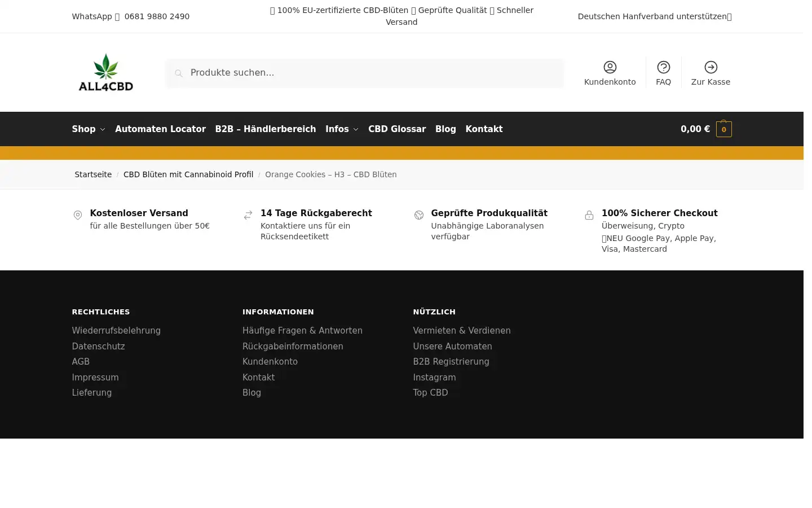Click the Geprüfte Produkqualität heading
This screenshot has width=812, height=508.
(x=489, y=213)
